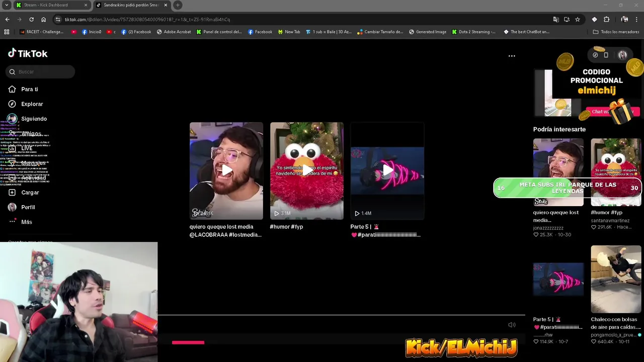Open a new browser tab
This screenshot has width=644, height=362.
point(178,5)
